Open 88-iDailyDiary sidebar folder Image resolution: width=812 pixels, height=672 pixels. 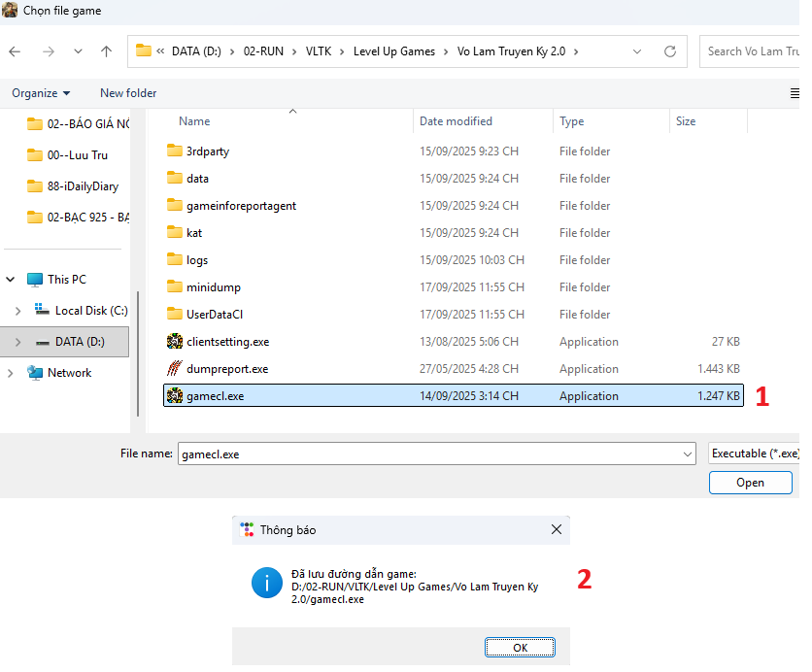pyautogui.click(x=73, y=186)
